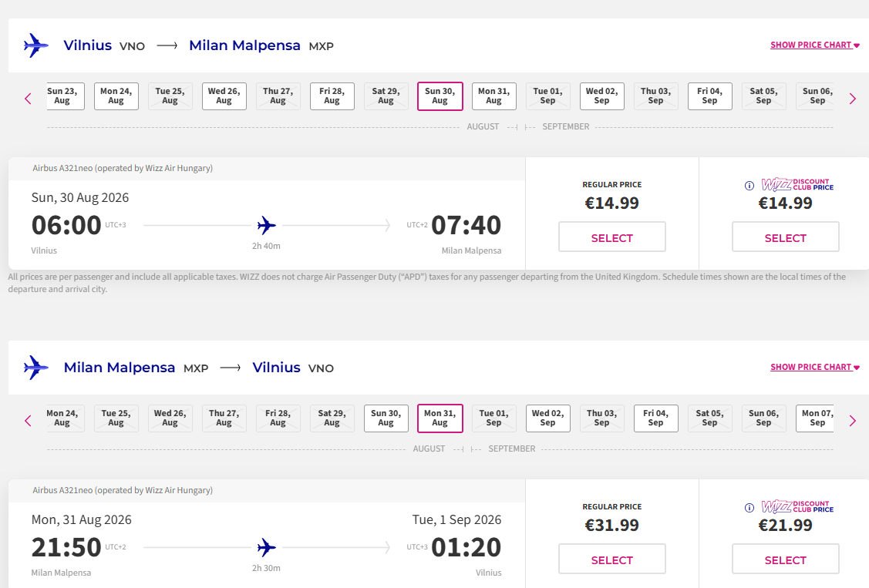Click the info icon beside return Wizz Discount Club price
Screen dimensions: 869x588
point(749,508)
